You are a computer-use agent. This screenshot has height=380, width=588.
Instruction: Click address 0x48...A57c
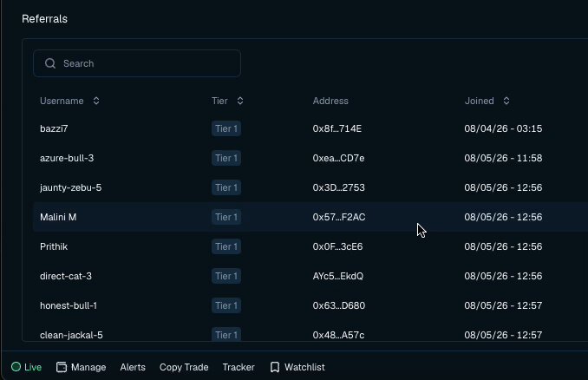point(338,335)
